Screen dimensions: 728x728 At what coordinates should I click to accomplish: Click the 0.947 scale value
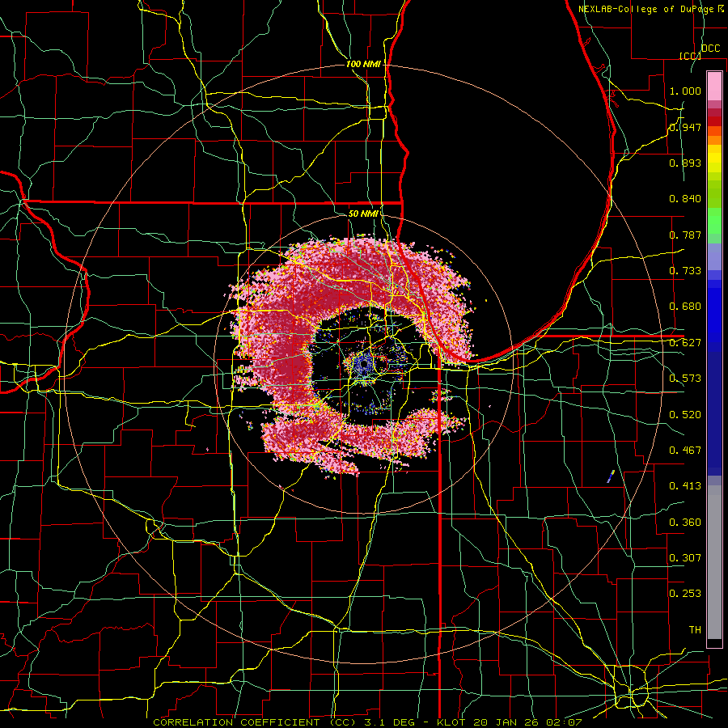tap(685, 127)
